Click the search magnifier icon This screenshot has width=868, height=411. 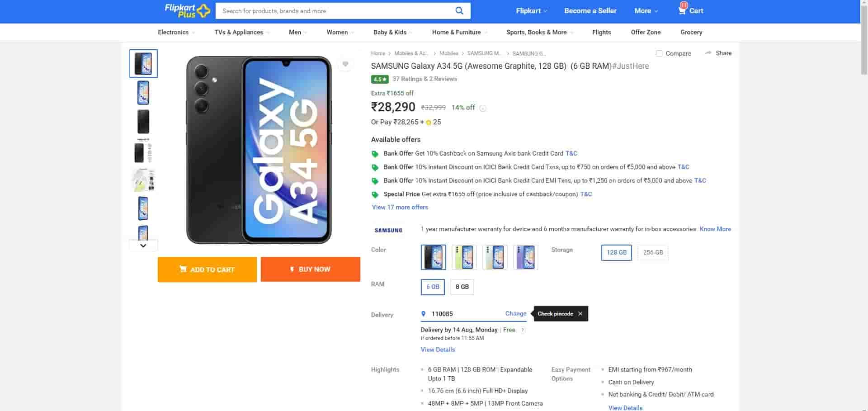(459, 11)
